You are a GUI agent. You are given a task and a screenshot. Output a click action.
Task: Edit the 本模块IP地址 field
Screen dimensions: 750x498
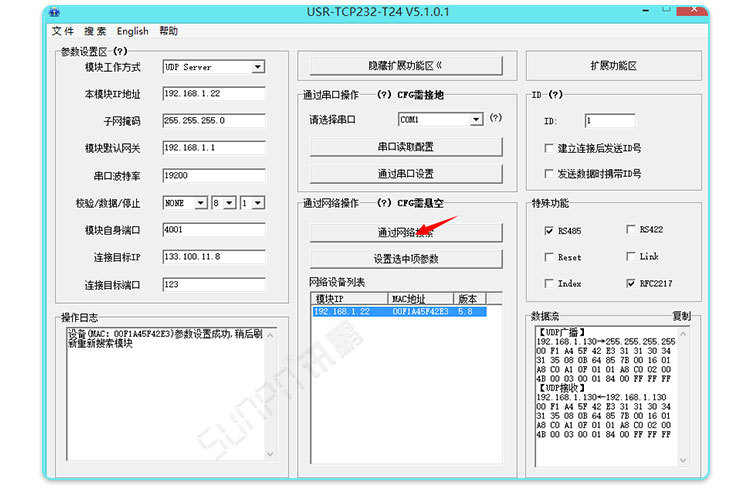pos(214,94)
